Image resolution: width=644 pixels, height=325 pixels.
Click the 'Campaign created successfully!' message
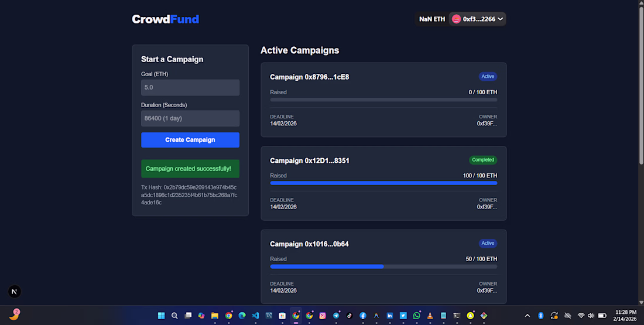[x=190, y=169]
